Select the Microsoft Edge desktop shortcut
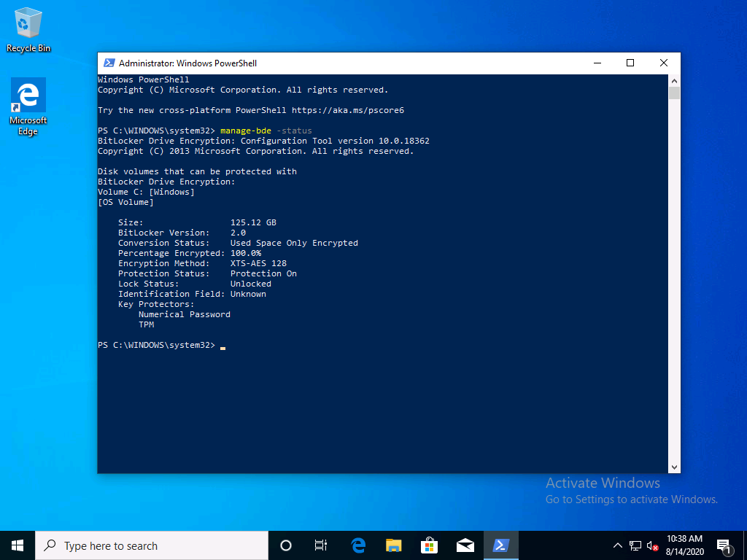 (x=28, y=106)
